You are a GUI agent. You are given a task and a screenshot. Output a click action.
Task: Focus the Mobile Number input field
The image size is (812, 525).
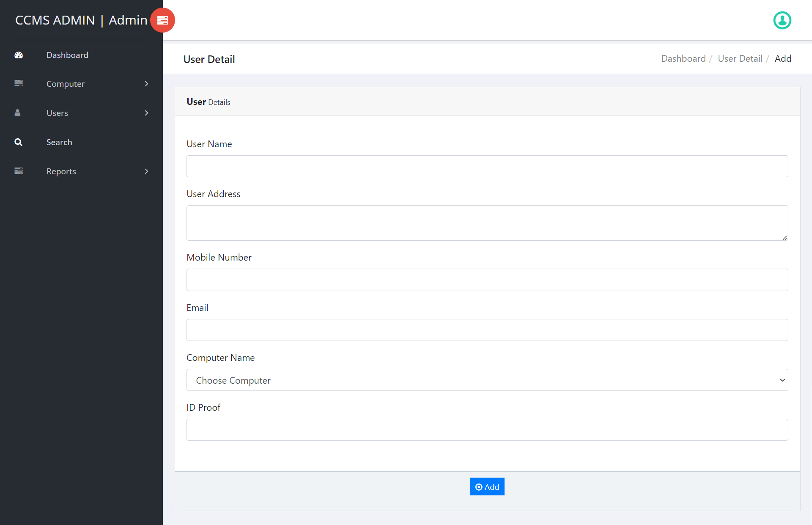(x=487, y=280)
